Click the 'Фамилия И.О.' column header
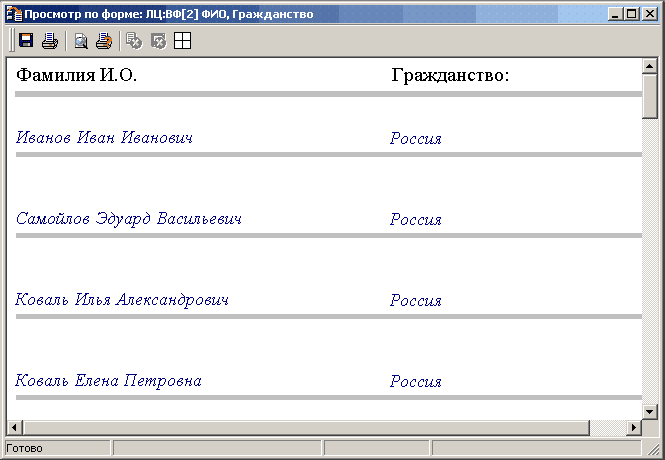 click(x=76, y=75)
